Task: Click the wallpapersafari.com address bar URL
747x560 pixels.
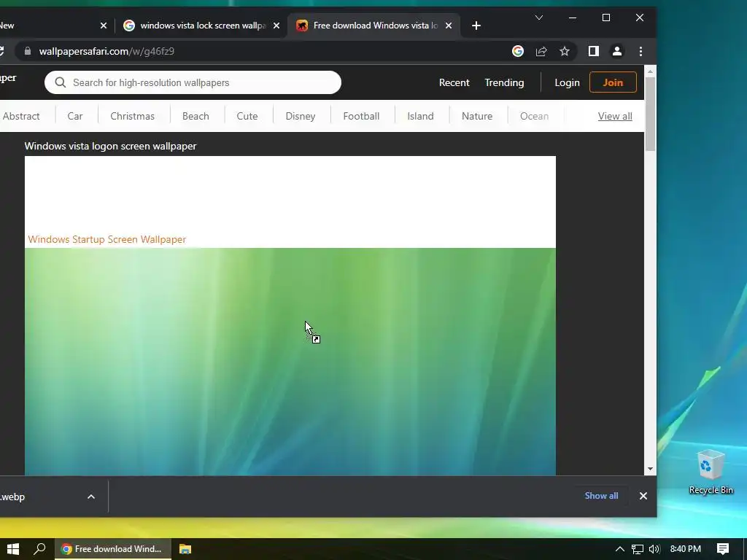Action: point(107,51)
